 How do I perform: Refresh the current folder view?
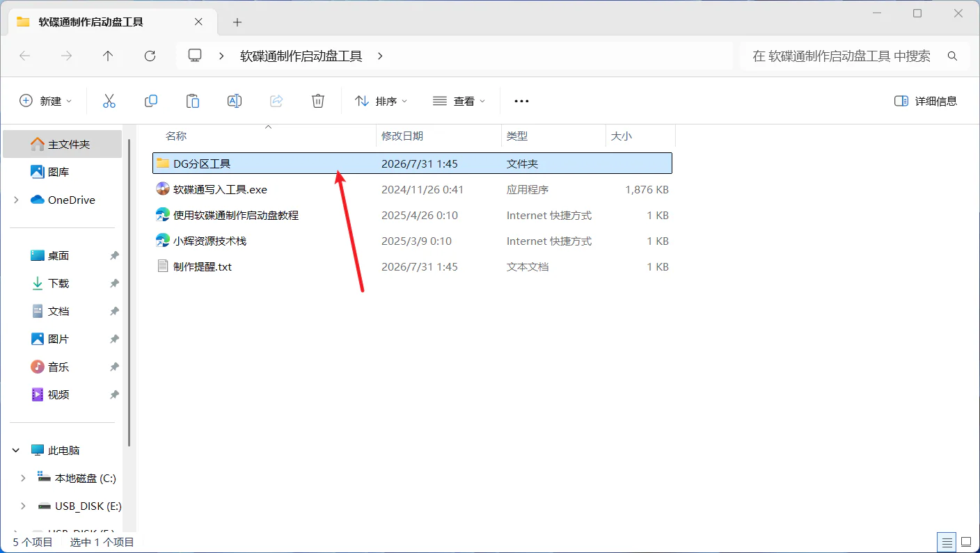click(x=150, y=56)
